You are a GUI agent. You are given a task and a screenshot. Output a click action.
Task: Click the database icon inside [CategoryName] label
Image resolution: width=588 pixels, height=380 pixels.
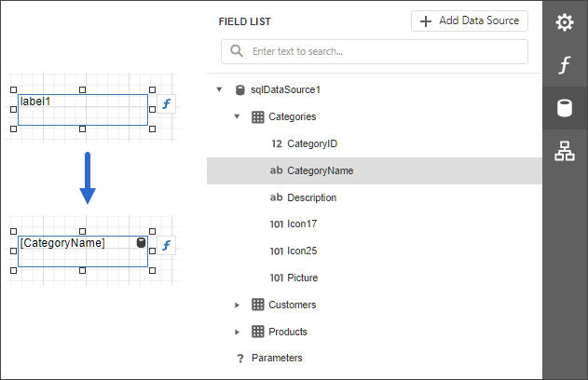141,243
